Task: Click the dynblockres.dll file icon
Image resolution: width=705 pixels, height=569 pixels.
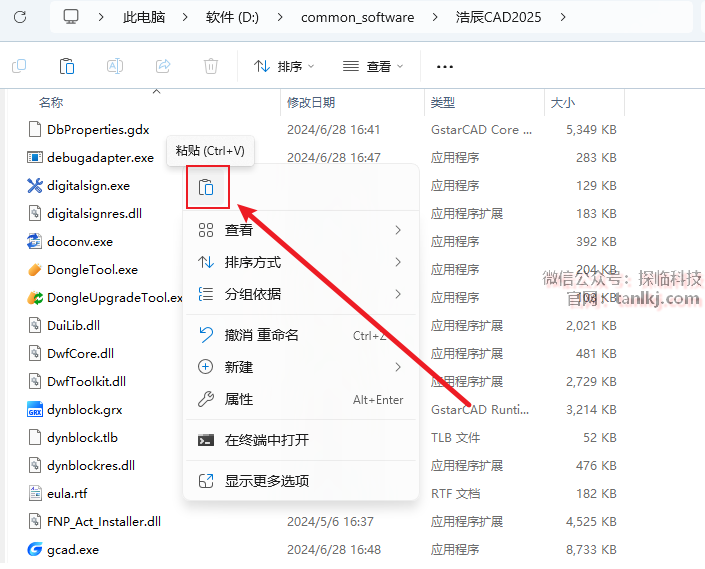Action: [35, 465]
